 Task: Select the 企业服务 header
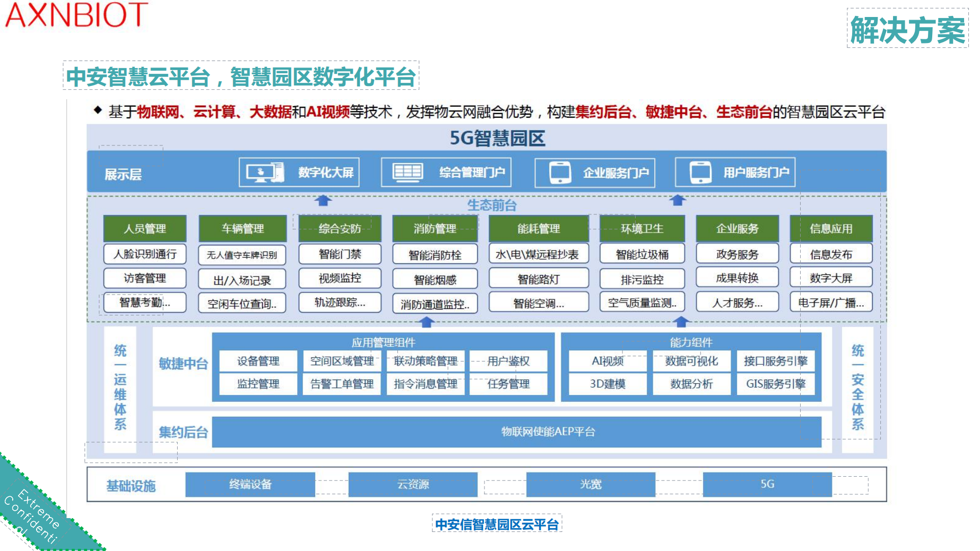click(x=737, y=229)
